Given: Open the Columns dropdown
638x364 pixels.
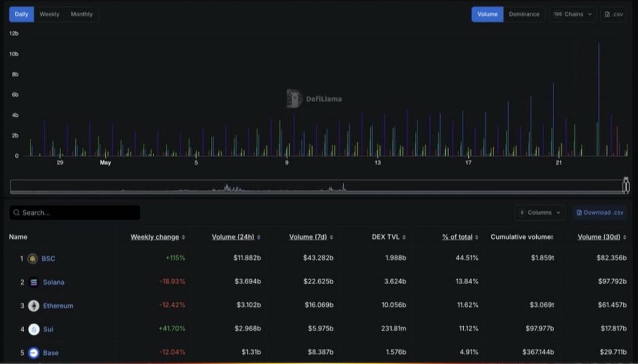Looking at the screenshot, I should pyautogui.click(x=540, y=212).
